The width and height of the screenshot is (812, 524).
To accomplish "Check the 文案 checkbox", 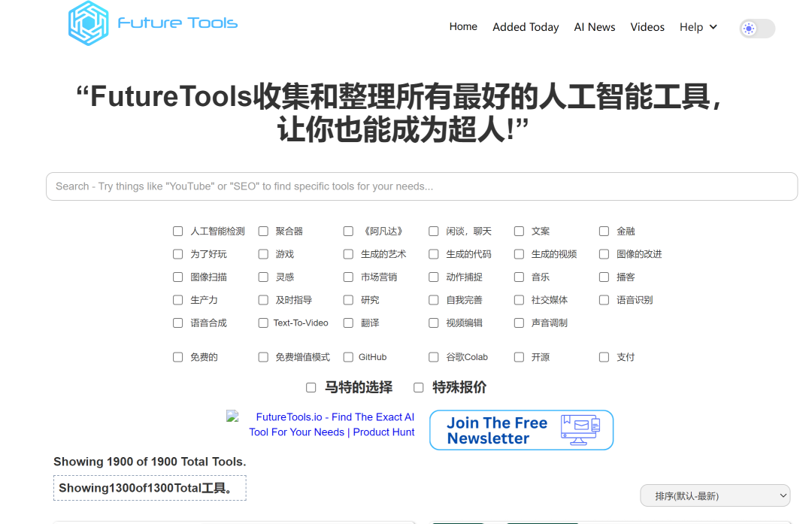I will (x=519, y=231).
